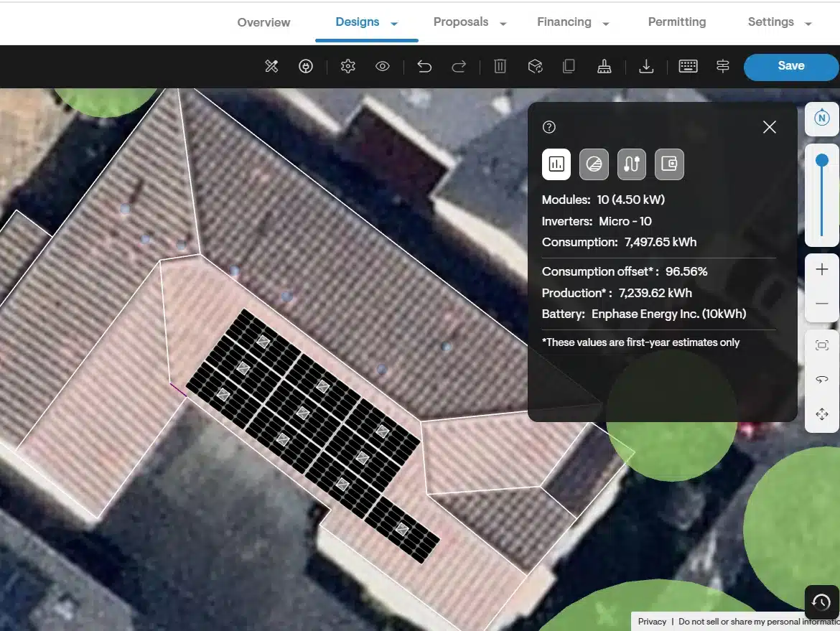Select the measure and edit tools icon

pyautogui.click(x=271, y=67)
